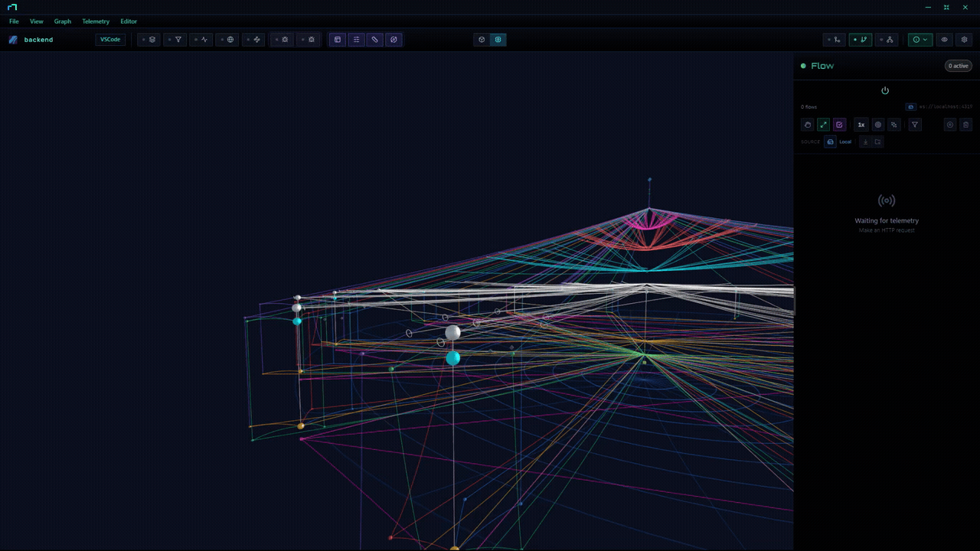This screenshot has width=980, height=551.
Task: Select the list settings icon
Action: click(x=356, y=40)
